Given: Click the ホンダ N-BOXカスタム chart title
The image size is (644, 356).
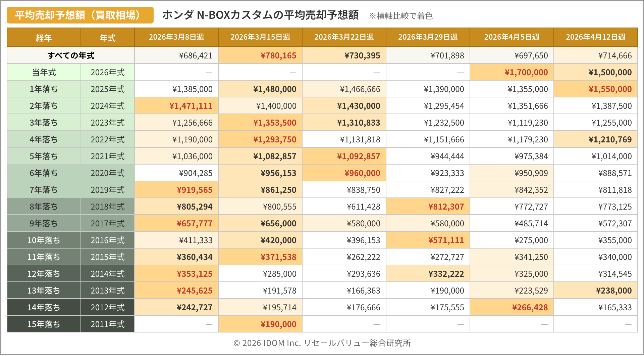Looking at the screenshot, I should 260,15.
